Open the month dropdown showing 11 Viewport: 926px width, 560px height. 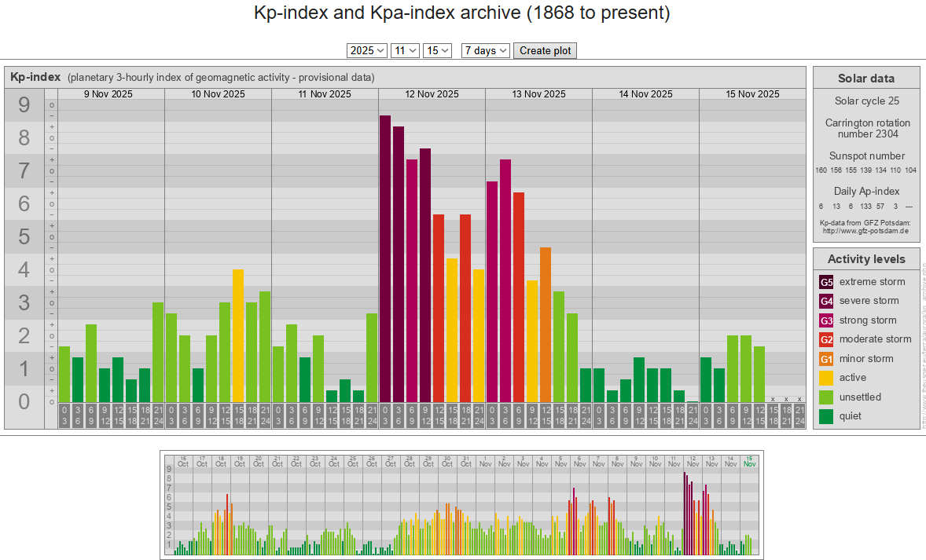(406, 50)
